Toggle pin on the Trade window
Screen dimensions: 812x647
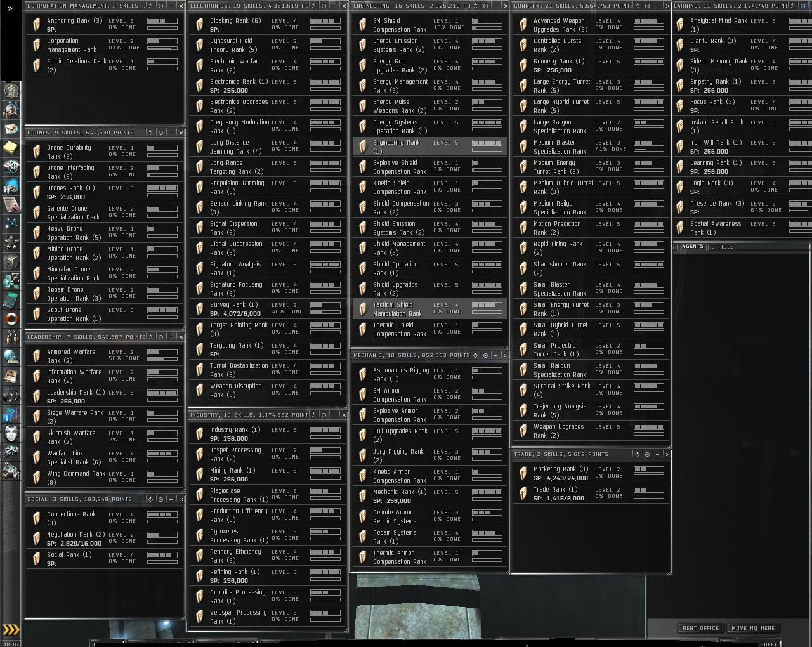tap(646, 454)
